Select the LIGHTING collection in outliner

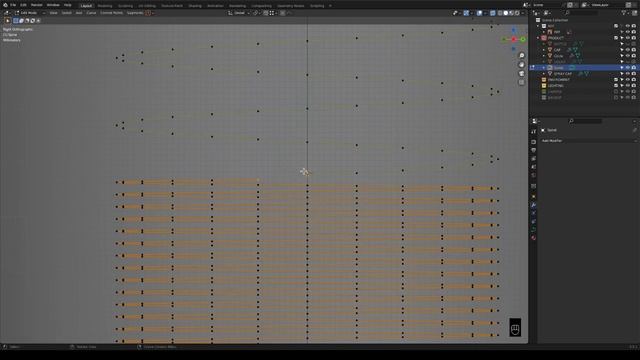[x=556, y=86]
